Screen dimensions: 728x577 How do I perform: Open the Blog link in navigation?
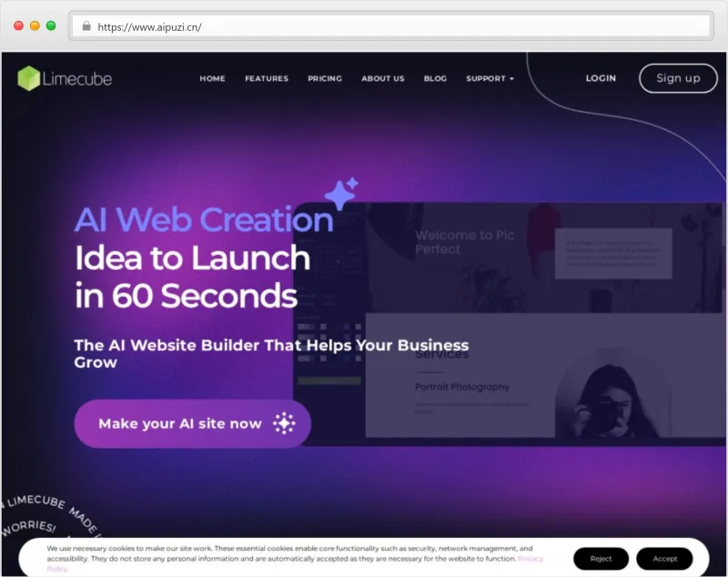pos(435,78)
